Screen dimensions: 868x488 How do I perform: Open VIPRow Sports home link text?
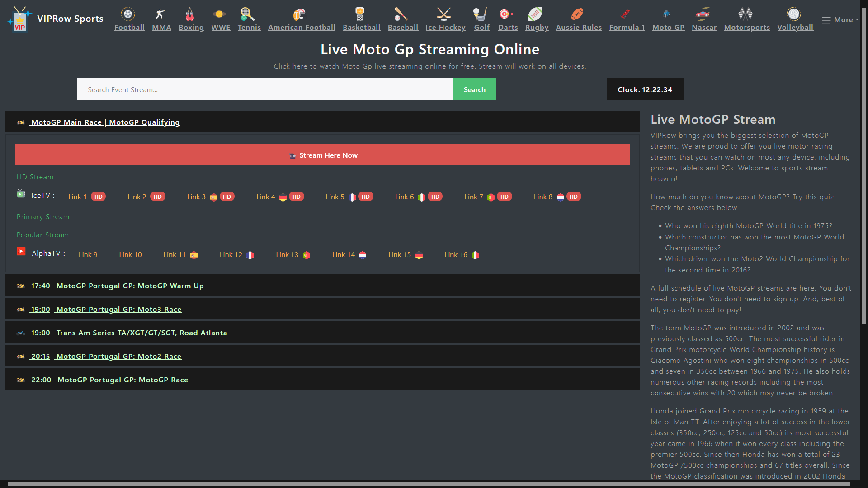pos(70,19)
